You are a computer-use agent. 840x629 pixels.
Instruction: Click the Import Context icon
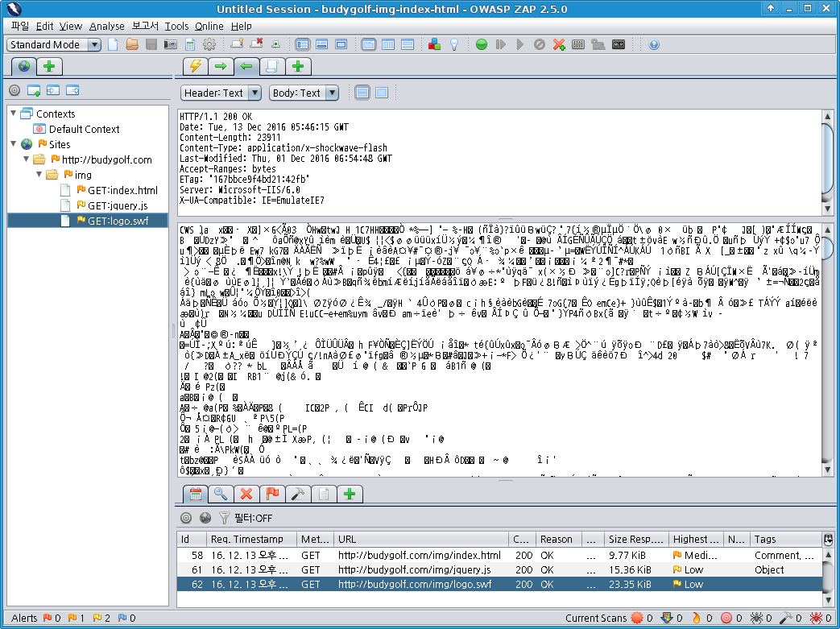(x=53, y=90)
